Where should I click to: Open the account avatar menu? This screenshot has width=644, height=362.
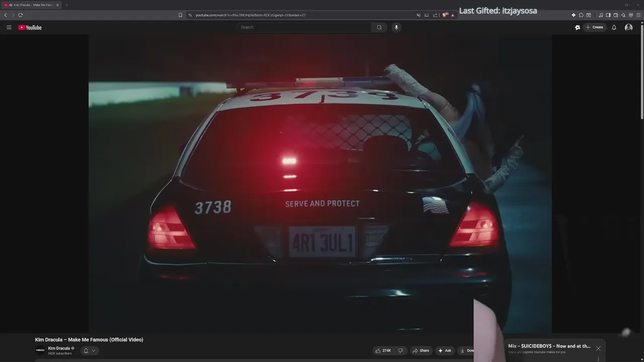pyautogui.click(x=628, y=27)
